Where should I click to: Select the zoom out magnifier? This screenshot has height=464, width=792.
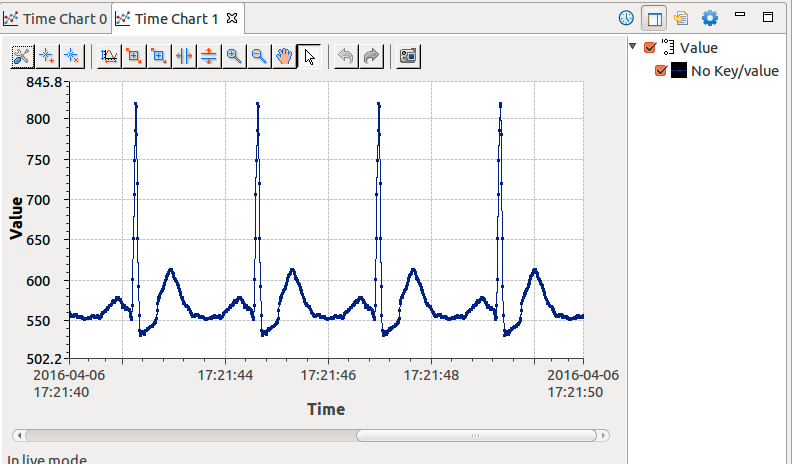click(x=259, y=56)
